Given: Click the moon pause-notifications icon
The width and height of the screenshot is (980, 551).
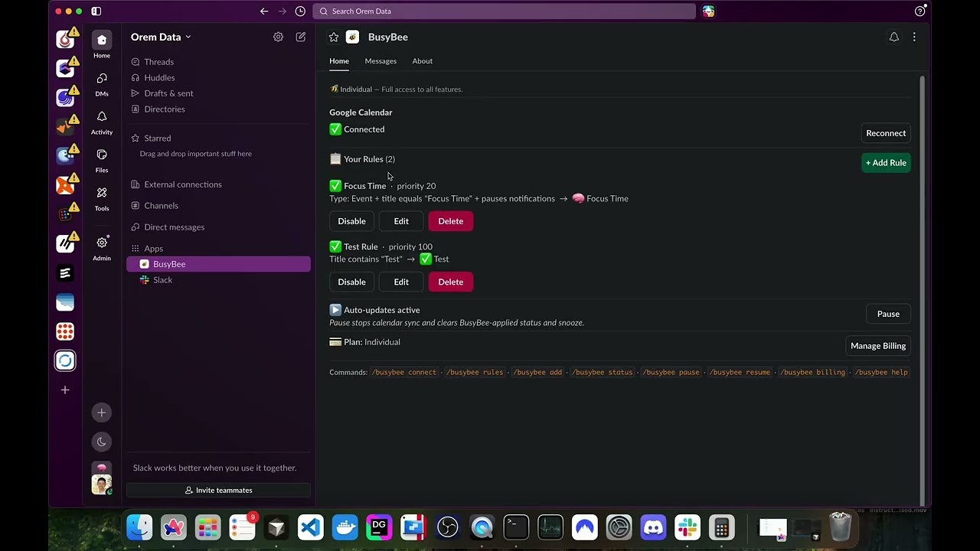Looking at the screenshot, I should [x=102, y=442].
